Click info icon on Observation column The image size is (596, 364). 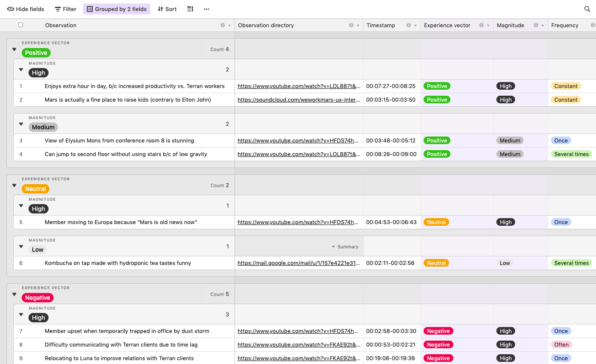click(x=223, y=26)
